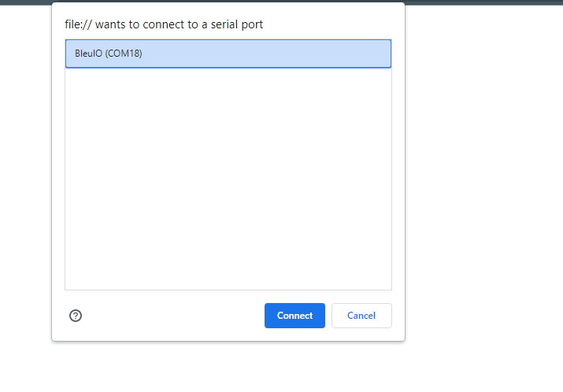Click the "file://" origin text in prompt
Screen dimensions: 563x392
pyautogui.click(x=78, y=25)
